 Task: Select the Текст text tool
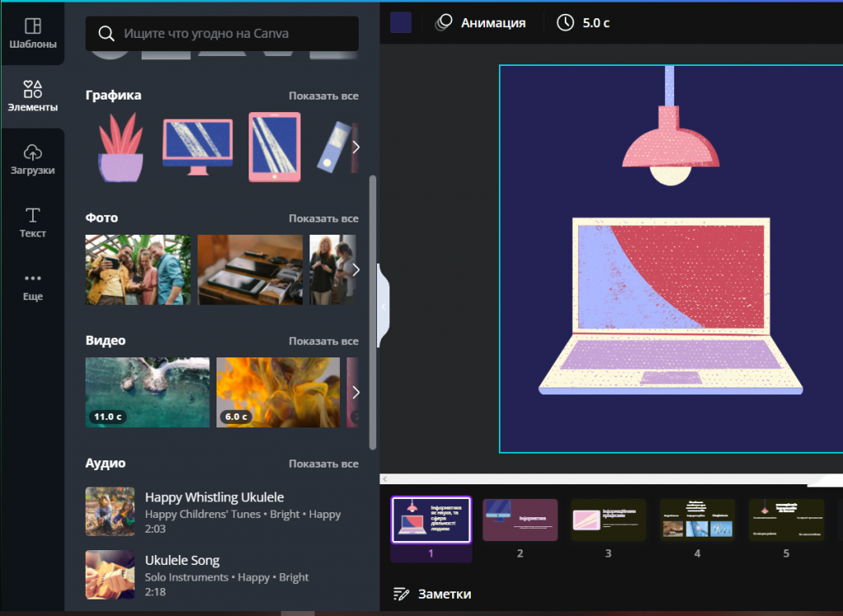(x=32, y=222)
